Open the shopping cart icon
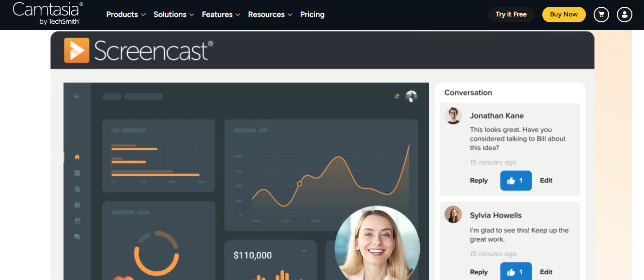 click(601, 15)
